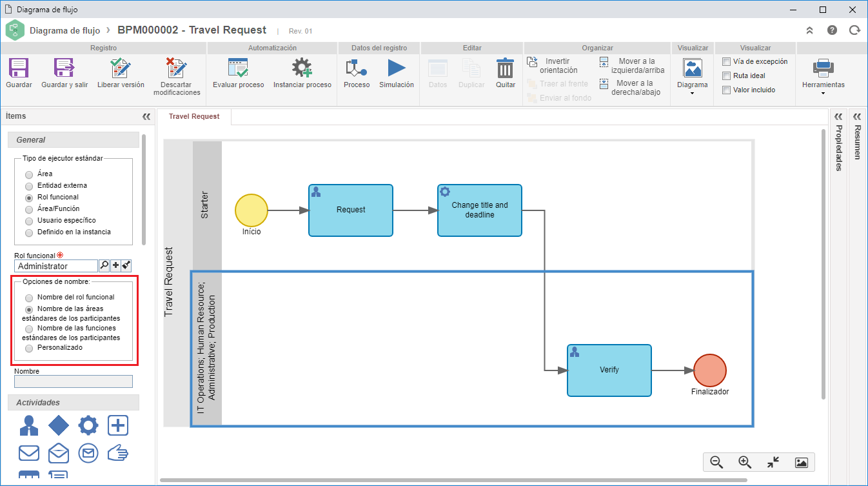868x486 pixels.
Task: Open the Simulación play icon
Action: [x=396, y=68]
